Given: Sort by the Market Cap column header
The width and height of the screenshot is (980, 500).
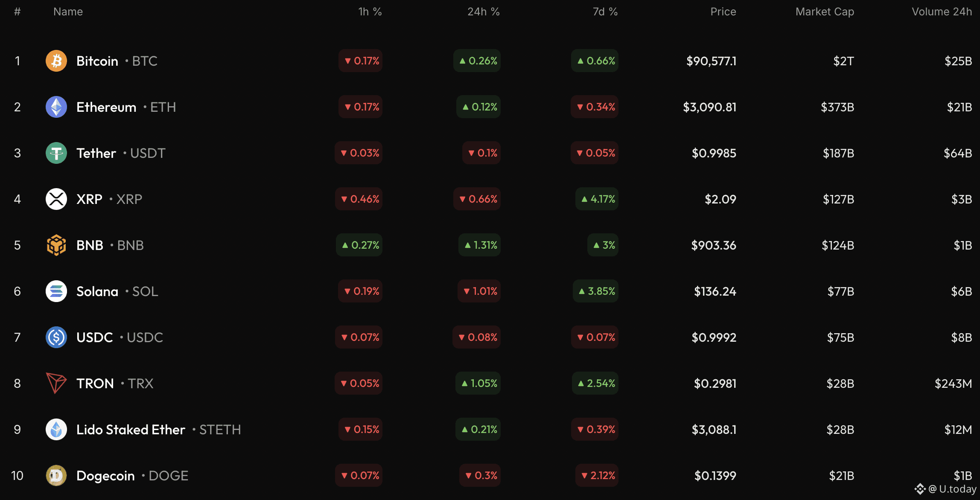Looking at the screenshot, I should (824, 12).
